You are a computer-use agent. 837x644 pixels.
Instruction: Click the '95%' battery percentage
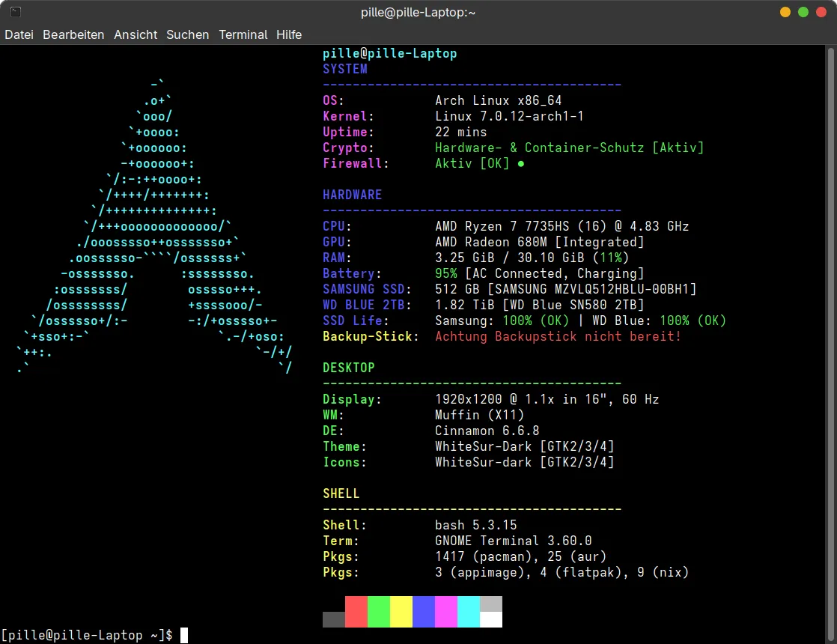pyautogui.click(x=445, y=273)
